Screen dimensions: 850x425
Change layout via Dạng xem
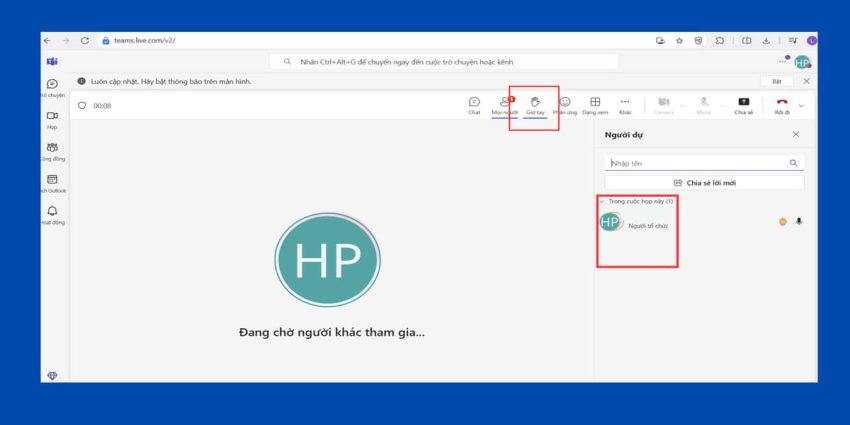click(595, 105)
